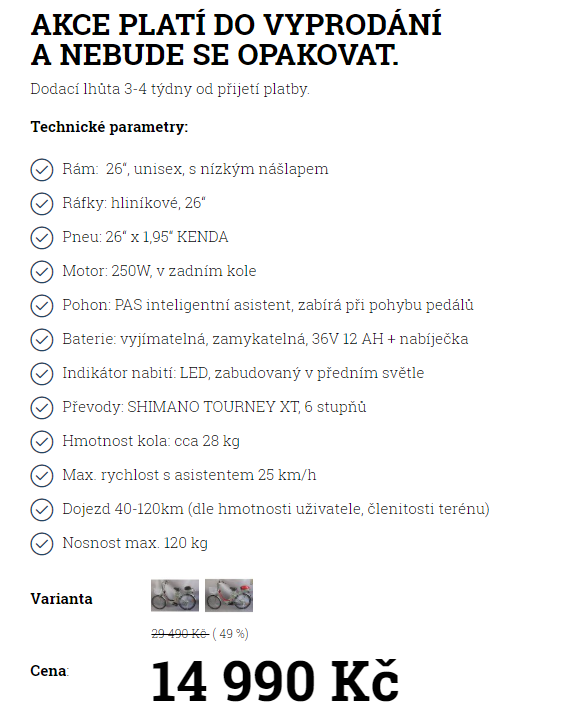577x723 pixels.
Task: Click the checkmark icon beside Pneu KENDA
Action: 42,238
